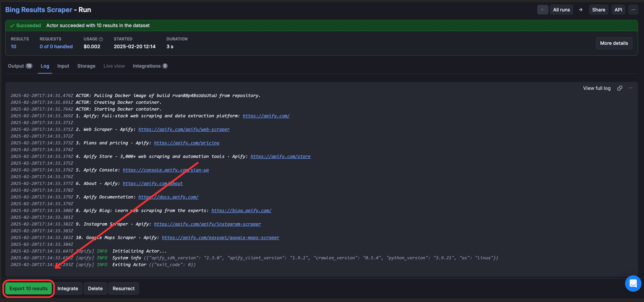Click the copy log icon beside View full log

(620, 88)
